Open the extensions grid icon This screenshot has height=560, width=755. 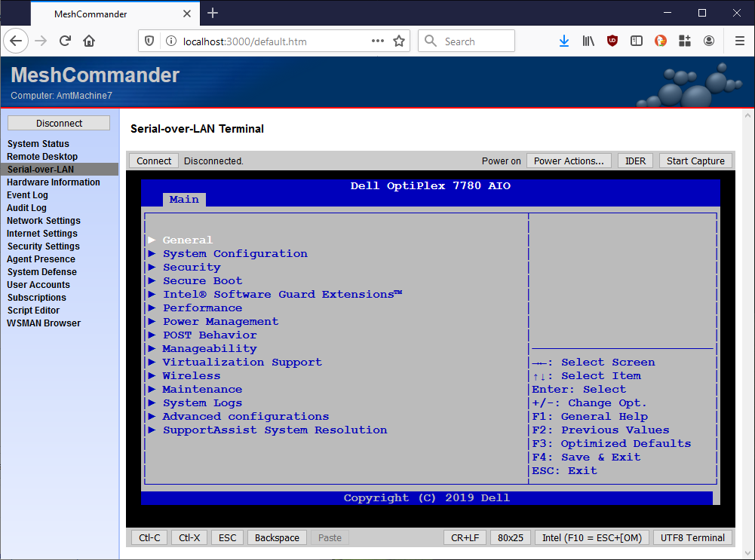click(685, 41)
